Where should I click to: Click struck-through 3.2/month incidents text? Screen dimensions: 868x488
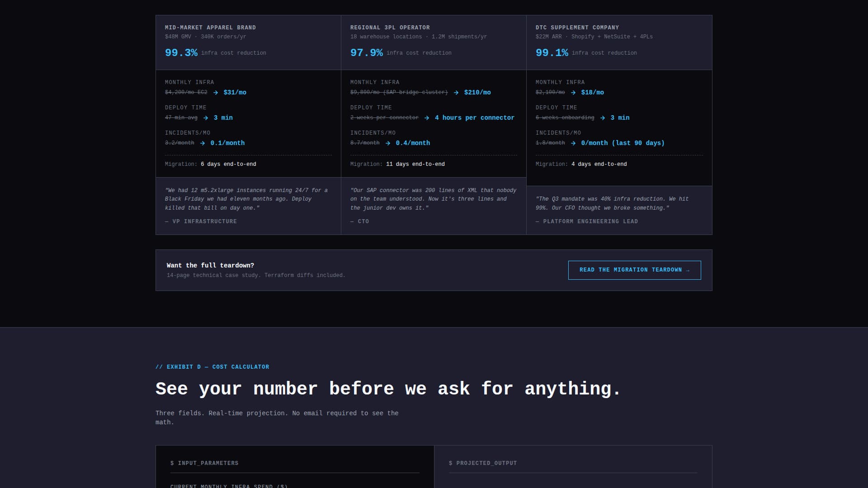point(179,143)
